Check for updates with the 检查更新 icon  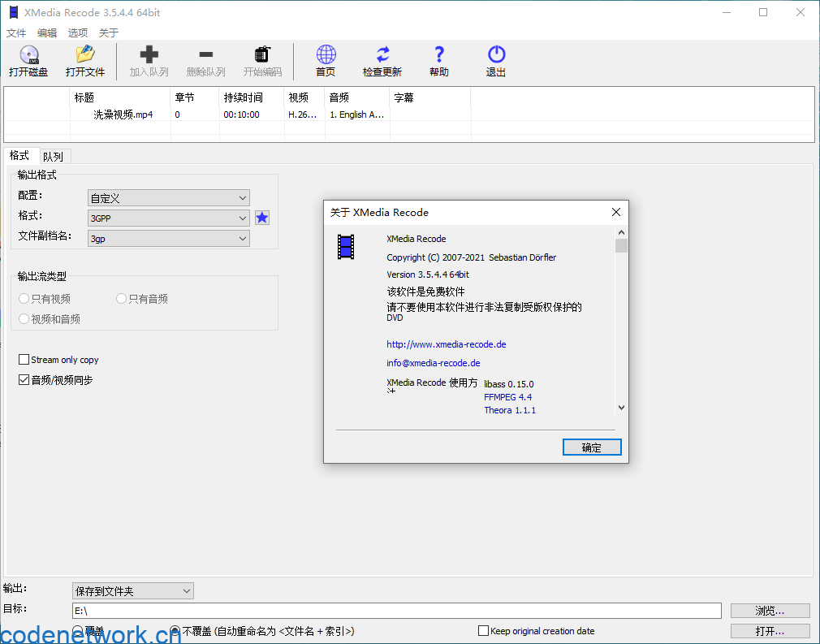pyautogui.click(x=382, y=61)
